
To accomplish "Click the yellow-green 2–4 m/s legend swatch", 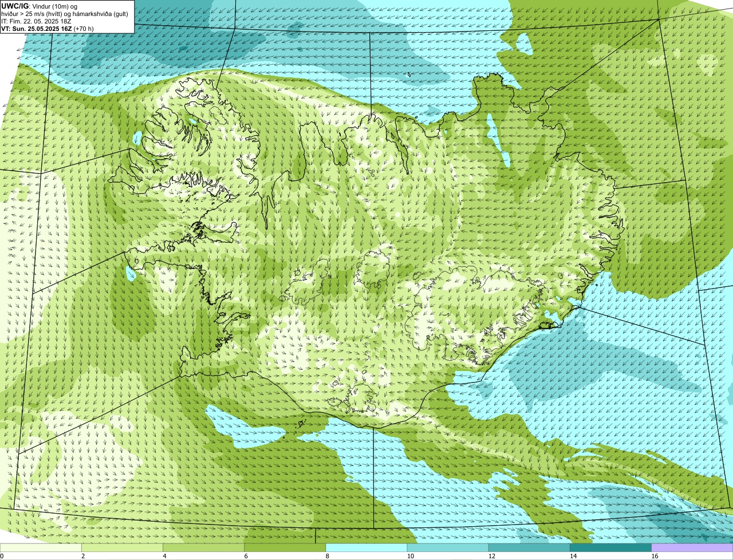I will point(122,548).
